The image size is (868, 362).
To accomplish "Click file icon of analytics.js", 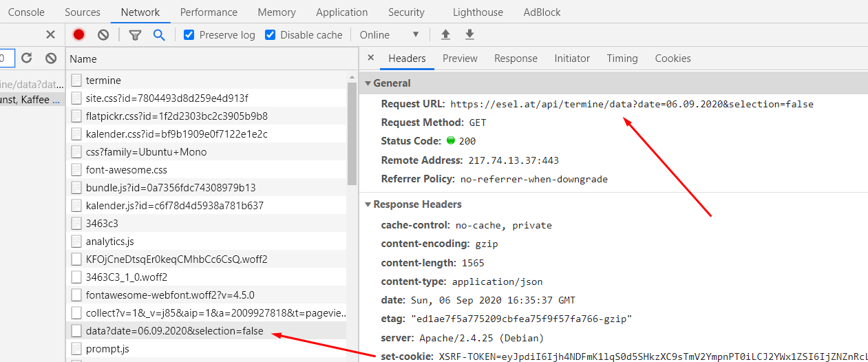I will point(76,242).
